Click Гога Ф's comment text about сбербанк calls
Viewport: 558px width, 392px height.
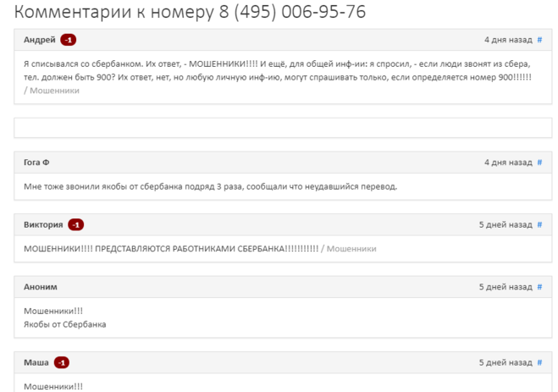pos(210,187)
